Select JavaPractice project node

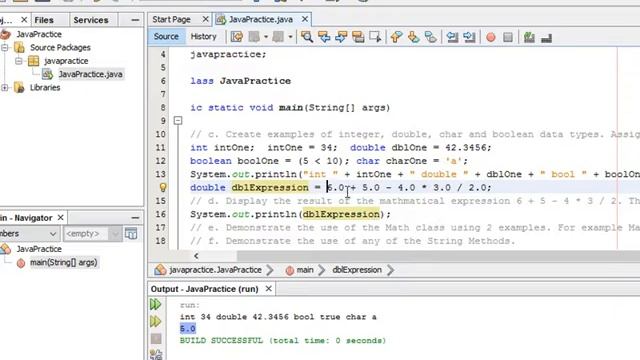(39, 34)
